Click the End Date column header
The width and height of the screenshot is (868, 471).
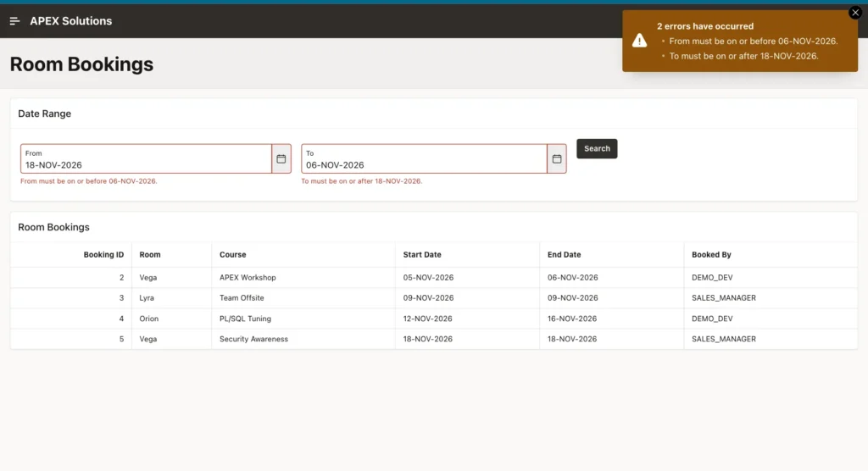[564, 255]
